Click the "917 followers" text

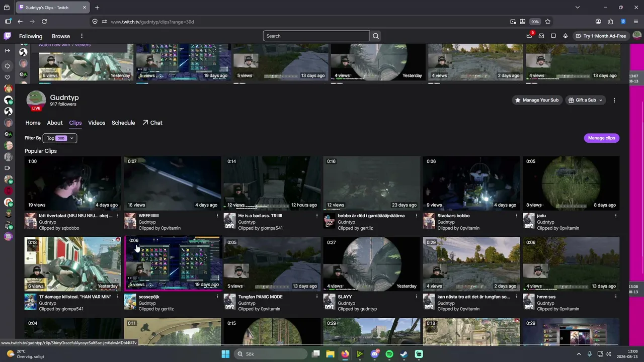pyautogui.click(x=63, y=105)
